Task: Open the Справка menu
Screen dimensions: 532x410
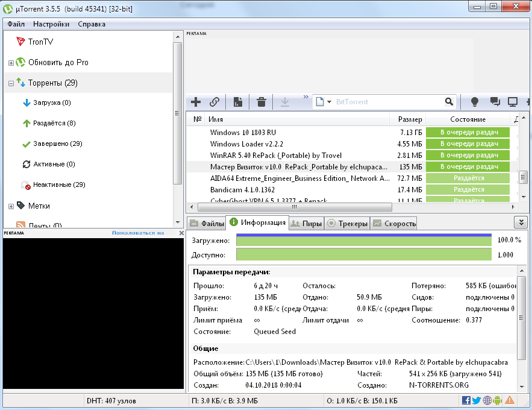Action: [x=92, y=24]
